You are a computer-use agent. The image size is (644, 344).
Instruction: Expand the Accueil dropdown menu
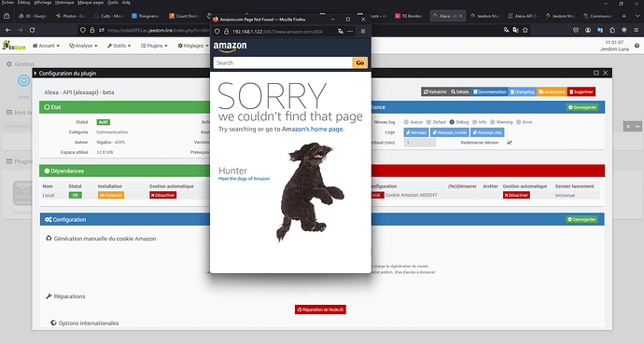[x=46, y=46]
